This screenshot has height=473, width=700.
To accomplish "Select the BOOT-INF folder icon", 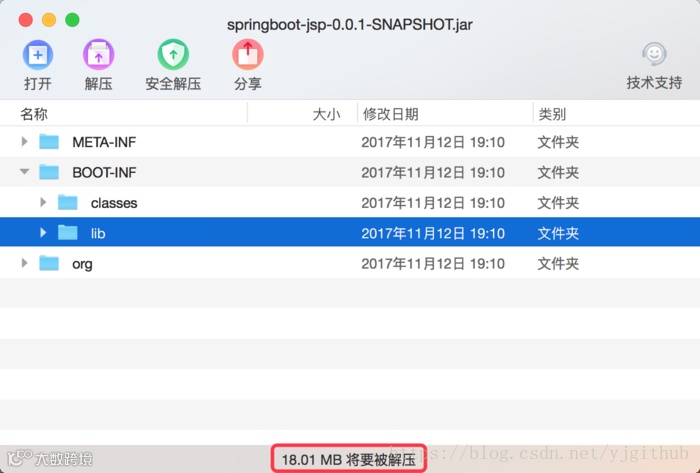I will [x=49, y=172].
